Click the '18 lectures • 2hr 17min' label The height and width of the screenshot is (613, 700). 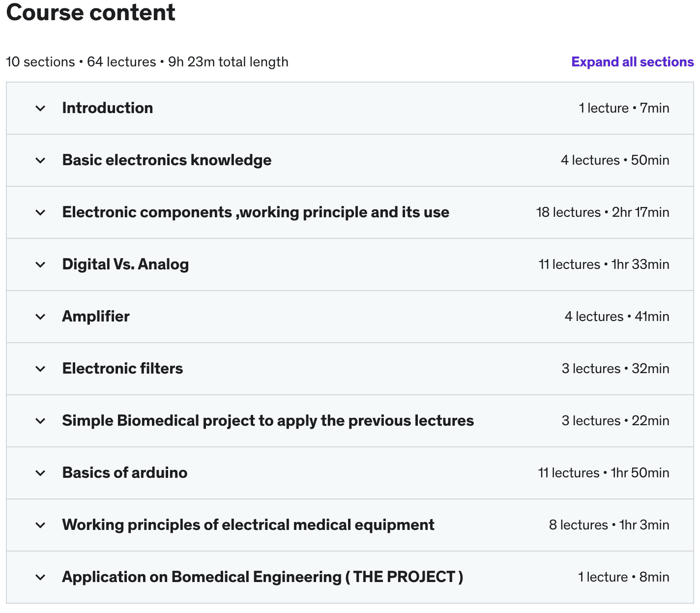click(603, 212)
